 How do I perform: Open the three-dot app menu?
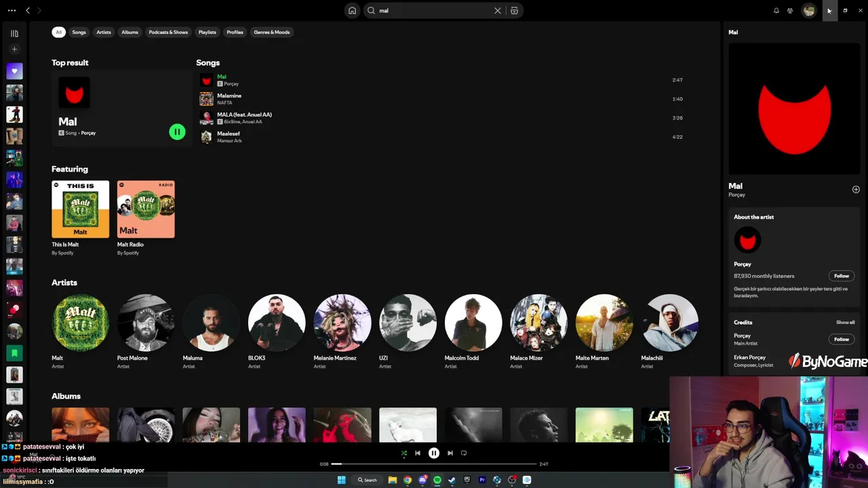click(12, 10)
